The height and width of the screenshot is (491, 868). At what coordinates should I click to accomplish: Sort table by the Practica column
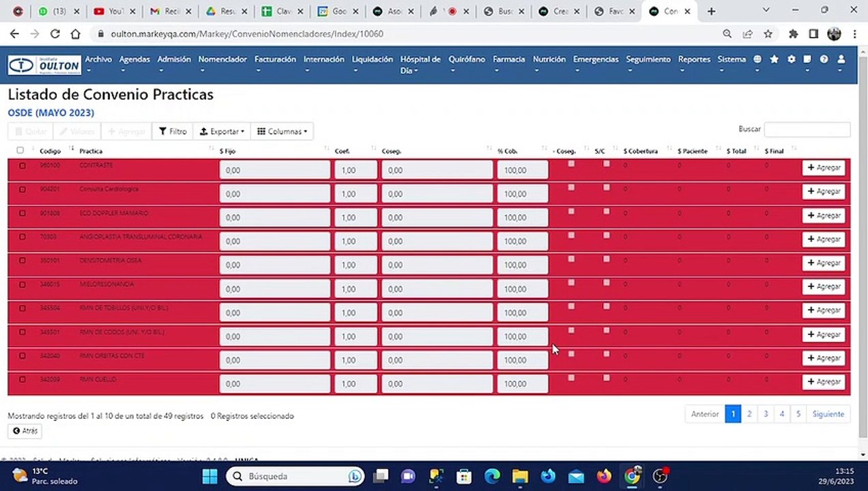pos(91,151)
